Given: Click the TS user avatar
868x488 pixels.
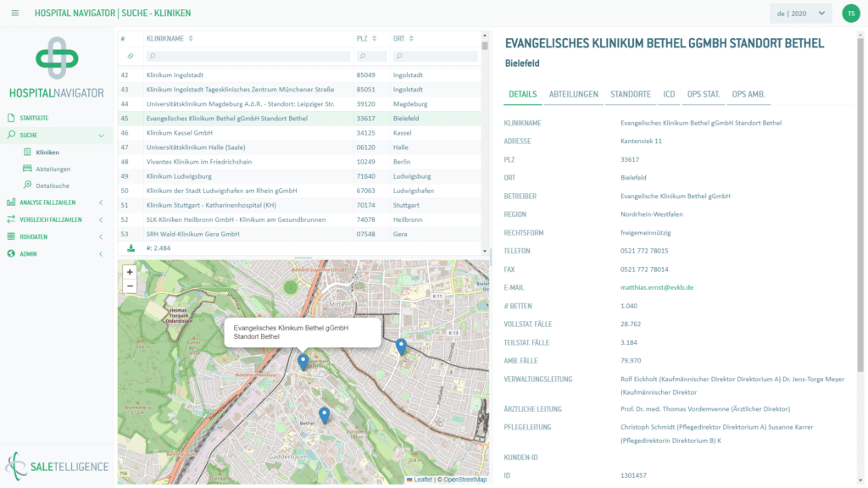Looking at the screenshot, I should pos(850,14).
